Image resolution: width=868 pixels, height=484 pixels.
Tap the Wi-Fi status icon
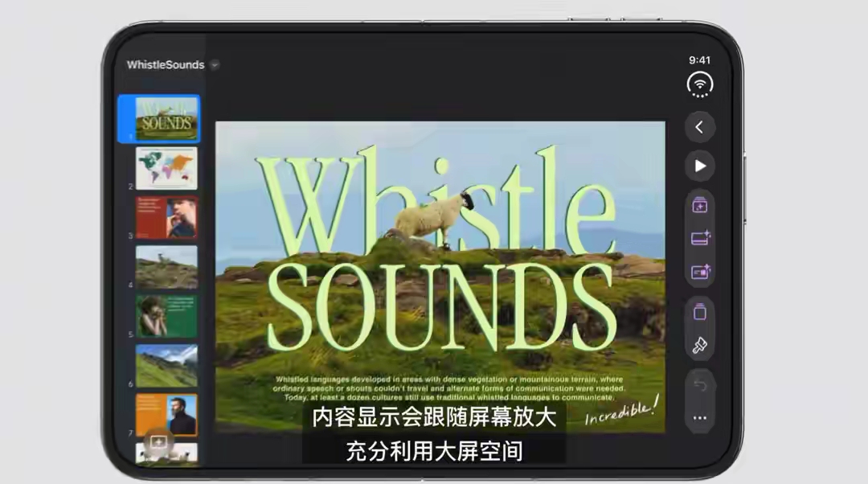point(700,84)
